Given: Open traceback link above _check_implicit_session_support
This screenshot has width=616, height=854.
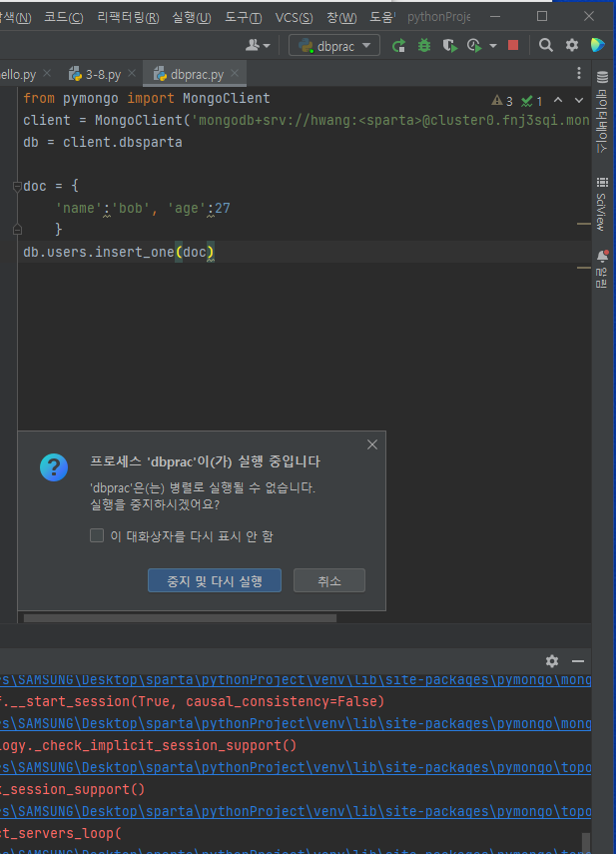Looking at the screenshot, I should [296, 723].
